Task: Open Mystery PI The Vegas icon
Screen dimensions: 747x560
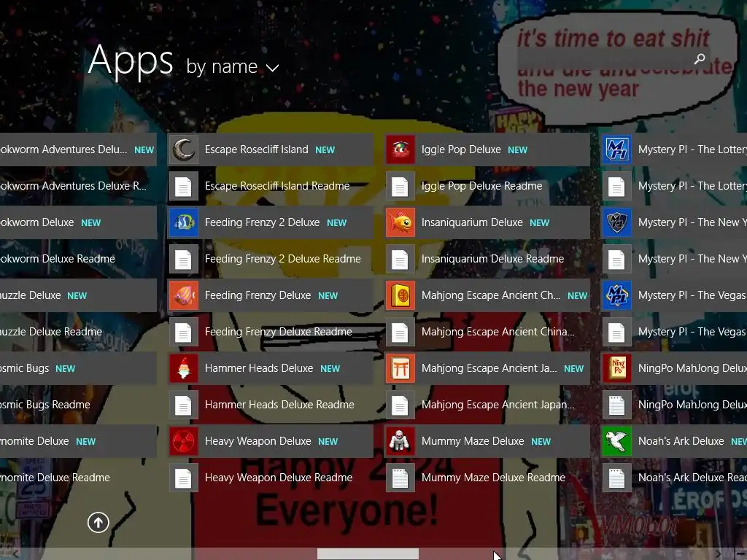Action: 617,295
